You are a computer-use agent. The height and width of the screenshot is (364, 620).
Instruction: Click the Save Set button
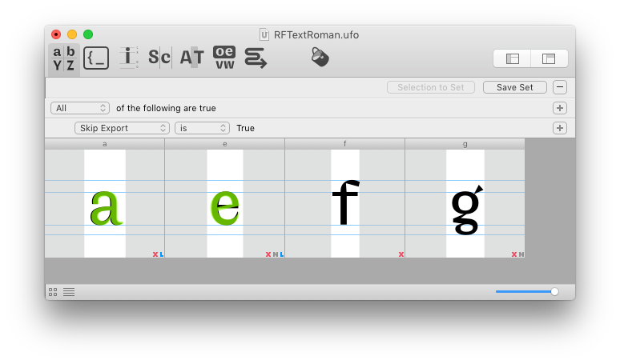point(514,87)
